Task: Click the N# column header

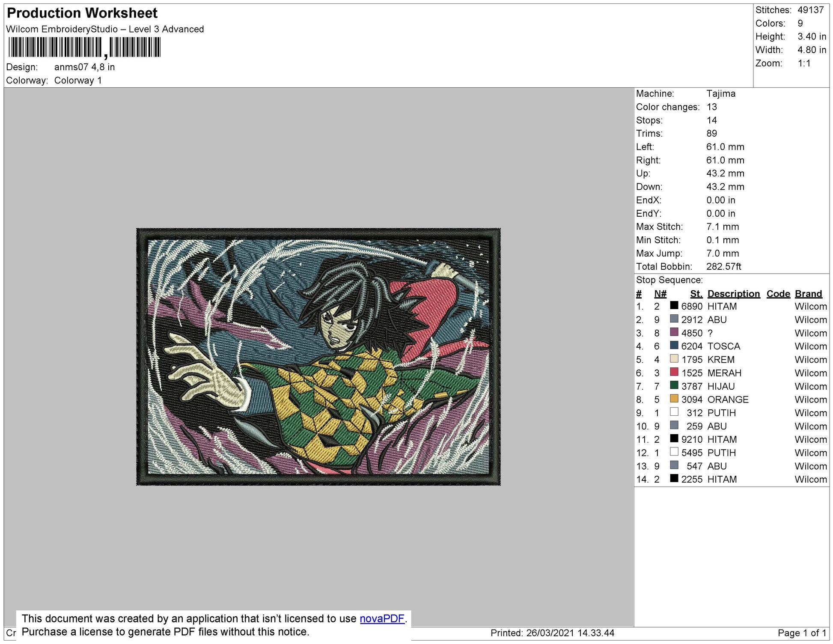Action: coord(660,294)
